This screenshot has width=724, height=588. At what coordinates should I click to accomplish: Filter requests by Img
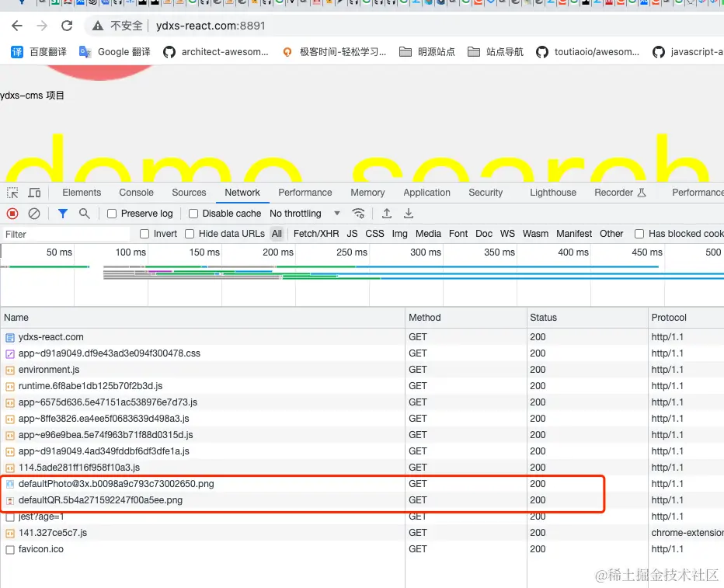point(400,234)
